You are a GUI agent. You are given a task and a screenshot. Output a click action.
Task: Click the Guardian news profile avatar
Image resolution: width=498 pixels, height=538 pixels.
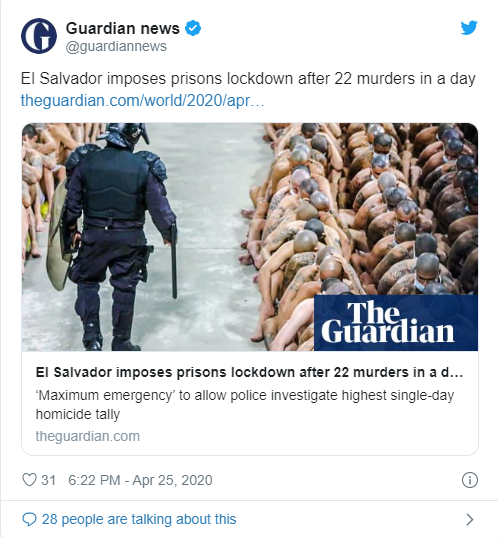(39, 36)
